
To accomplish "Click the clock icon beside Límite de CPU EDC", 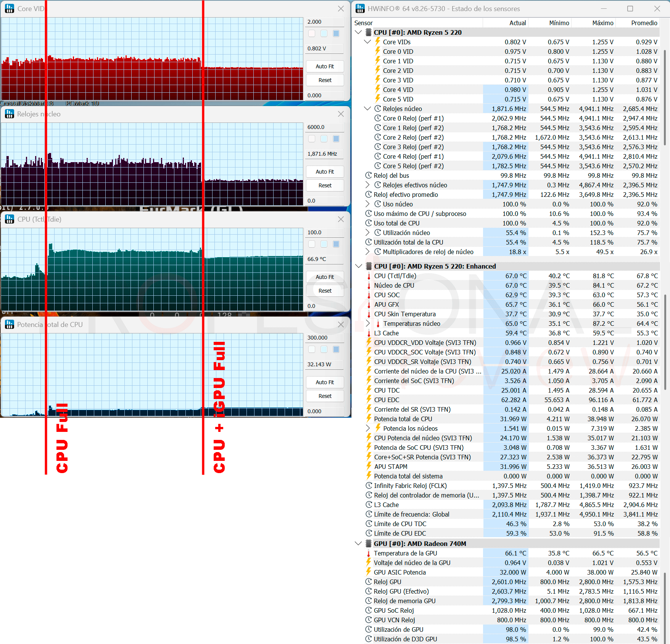I will 369,533.
